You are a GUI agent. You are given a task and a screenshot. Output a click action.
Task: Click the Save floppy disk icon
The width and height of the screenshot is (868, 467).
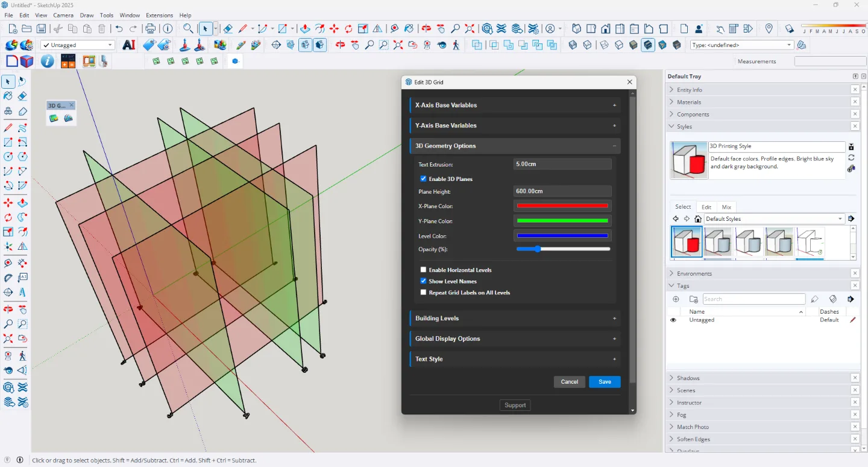click(41, 28)
